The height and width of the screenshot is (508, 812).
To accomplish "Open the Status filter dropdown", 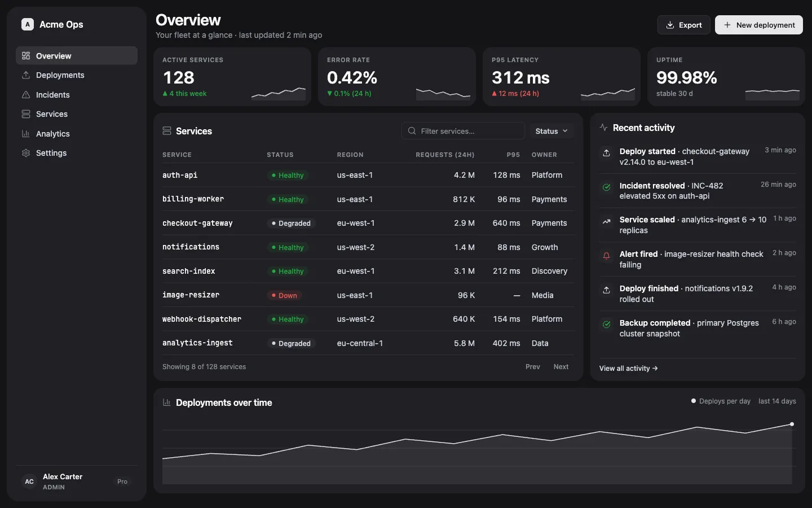I will coord(551,131).
